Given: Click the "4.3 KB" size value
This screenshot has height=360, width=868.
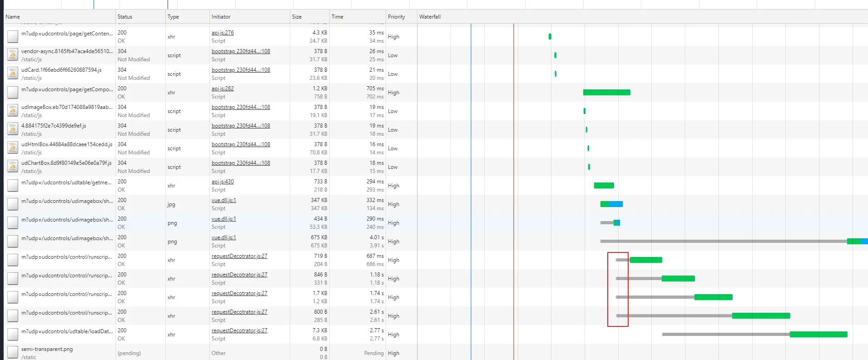Looking at the screenshot, I should pyautogui.click(x=320, y=33).
